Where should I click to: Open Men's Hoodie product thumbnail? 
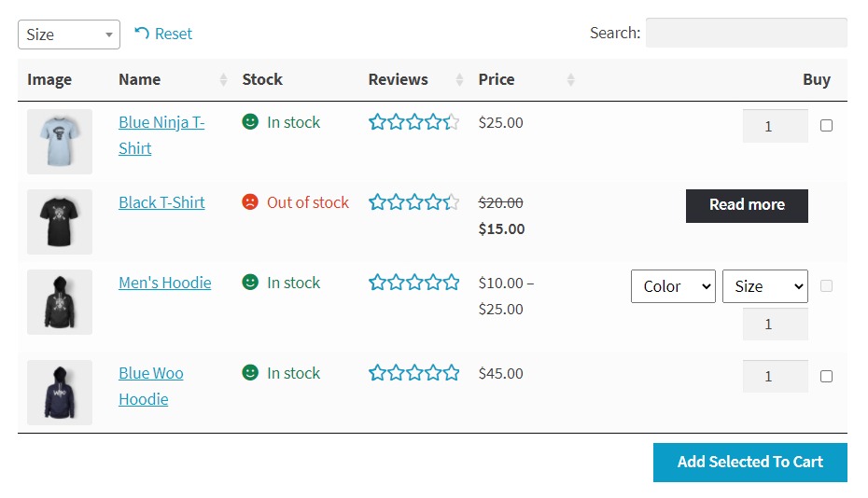point(60,302)
